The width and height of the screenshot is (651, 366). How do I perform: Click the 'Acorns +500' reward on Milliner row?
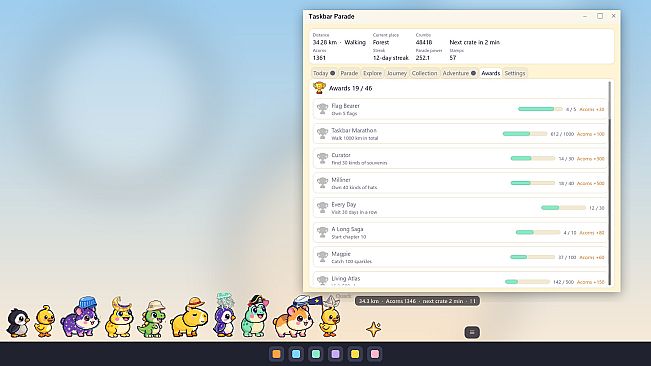(x=590, y=183)
